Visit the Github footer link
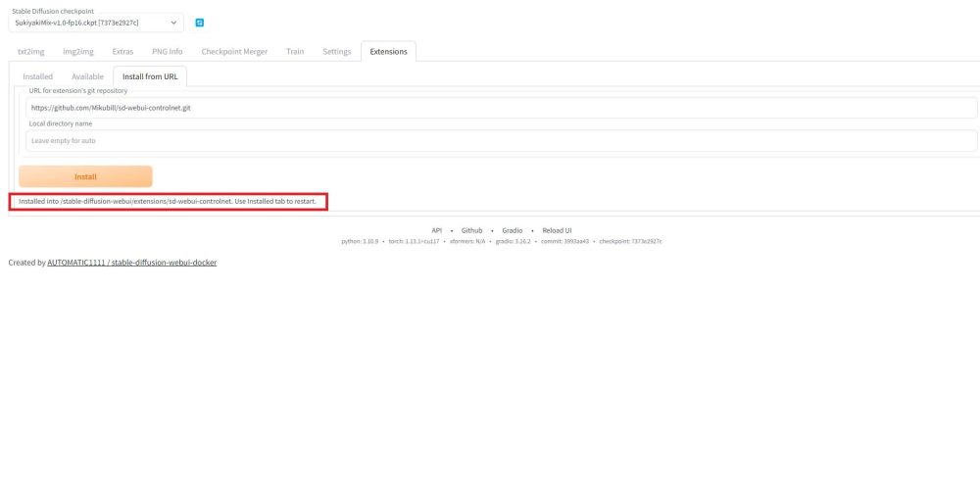The image size is (980, 485). coord(471,230)
